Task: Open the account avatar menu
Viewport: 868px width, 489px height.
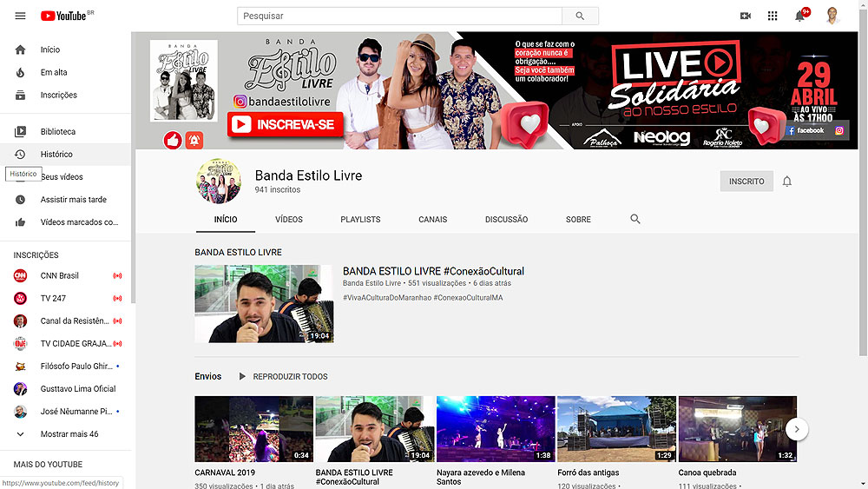Action: tap(832, 16)
